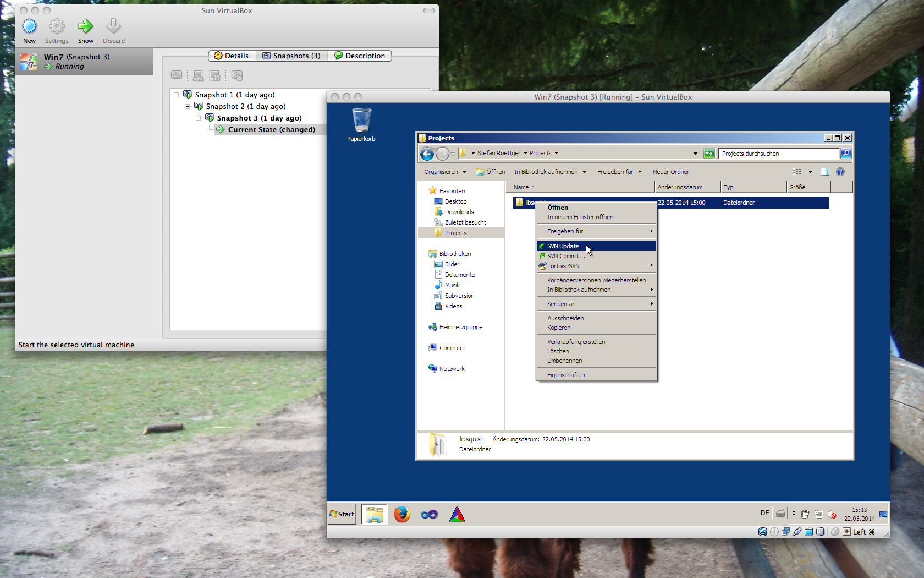The width and height of the screenshot is (924, 578).
Task: Click the refresh icon beside address bar
Action: pyautogui.click(x=710, y=154)
